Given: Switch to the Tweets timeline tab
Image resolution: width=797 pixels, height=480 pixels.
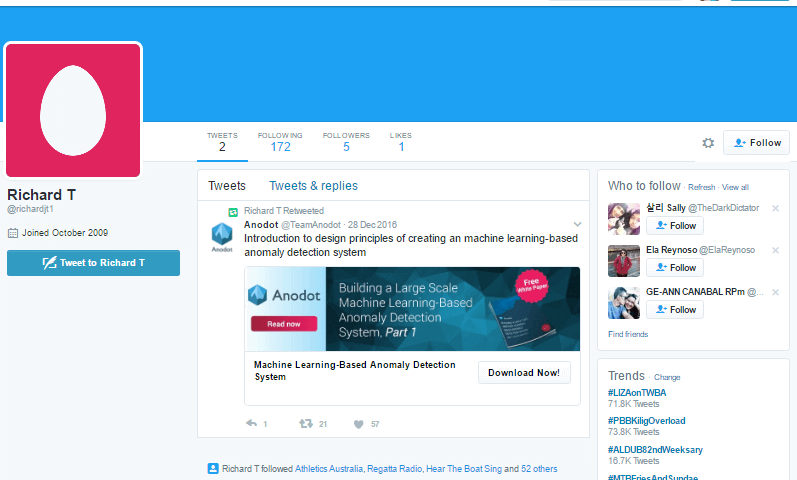Looking at the screenshot, I should pyautogui.click(x=227, y=186).
